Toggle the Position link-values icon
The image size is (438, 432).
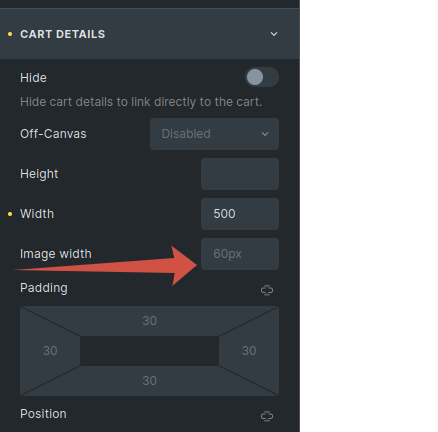point(267,416)
